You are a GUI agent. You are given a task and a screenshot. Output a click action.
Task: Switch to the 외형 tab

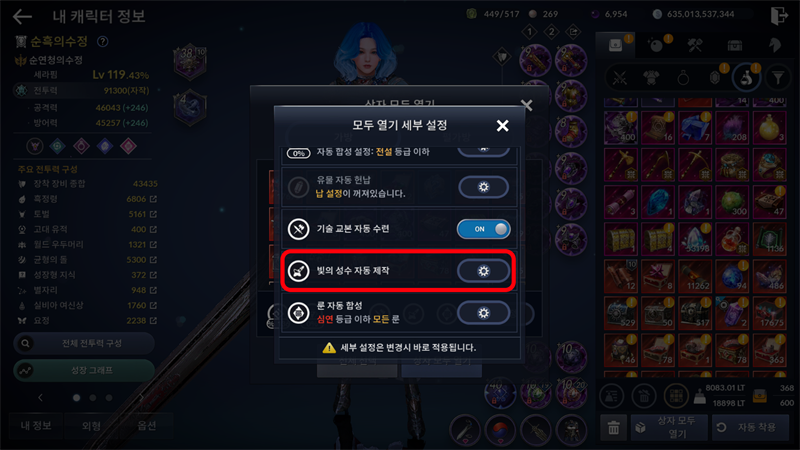(x=91, y=426)
